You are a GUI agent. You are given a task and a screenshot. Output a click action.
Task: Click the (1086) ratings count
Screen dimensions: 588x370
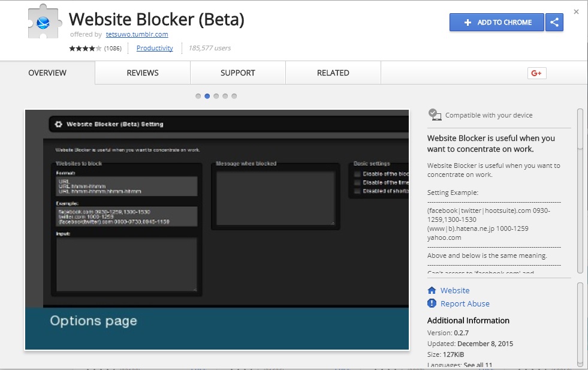113,49
